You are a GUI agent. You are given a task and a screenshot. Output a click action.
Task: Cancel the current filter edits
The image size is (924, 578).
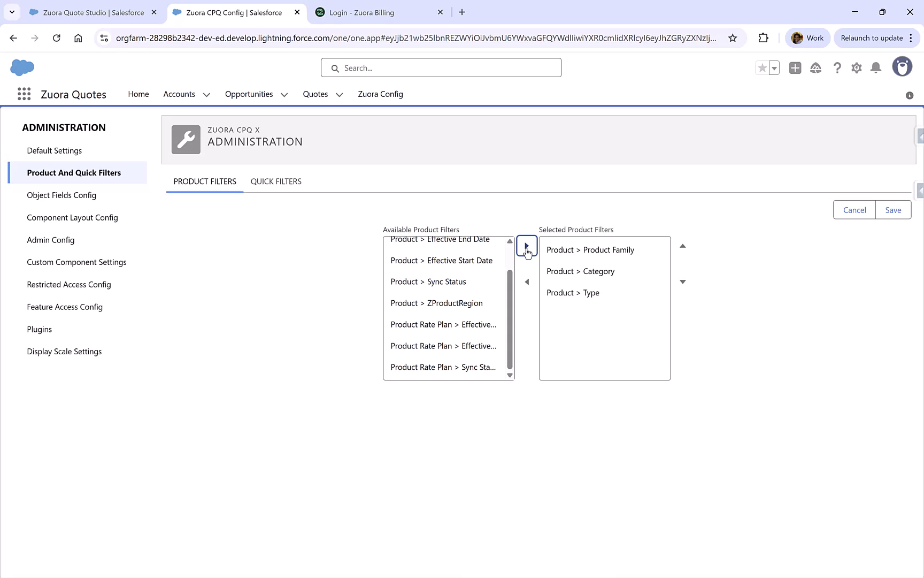854,210
